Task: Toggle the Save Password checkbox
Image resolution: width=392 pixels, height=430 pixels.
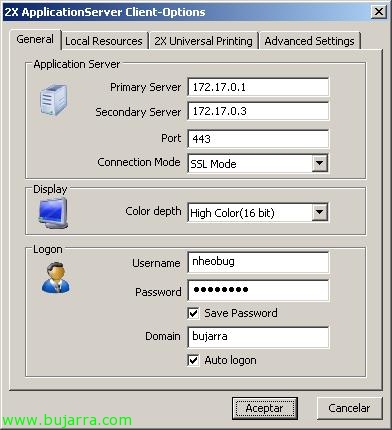Action: tap(194, 313)
